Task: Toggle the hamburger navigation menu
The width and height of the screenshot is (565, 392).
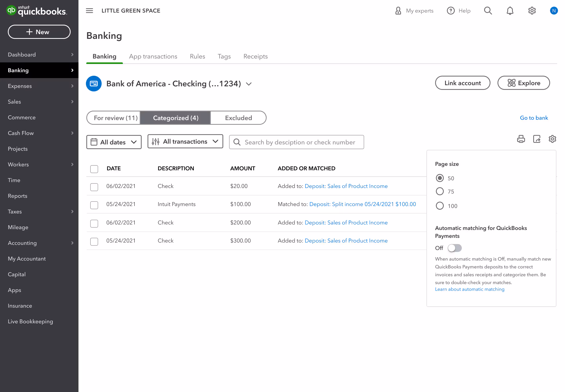Action: (89, 11)
